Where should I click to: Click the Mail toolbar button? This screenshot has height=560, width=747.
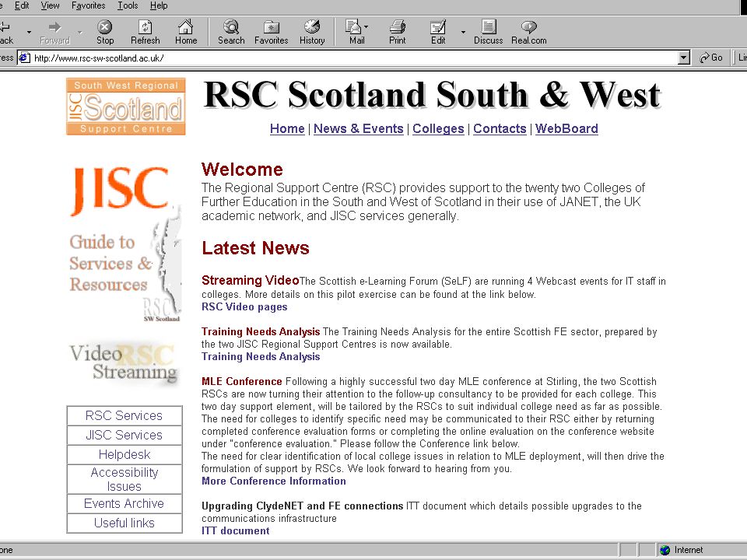356,33
